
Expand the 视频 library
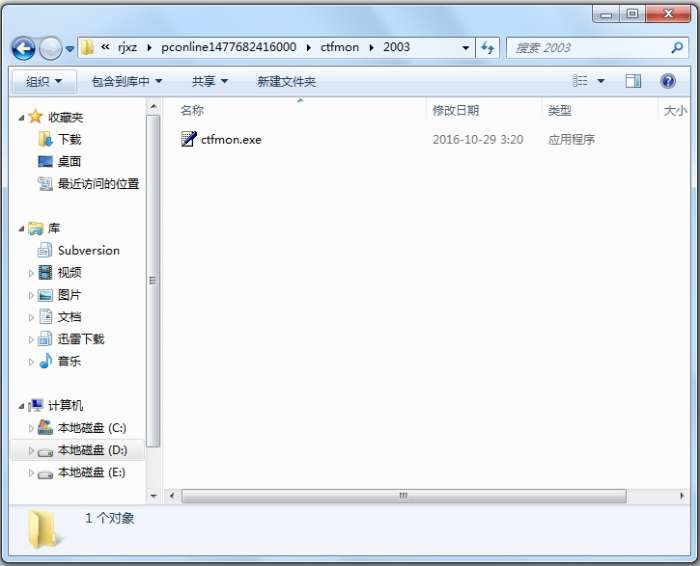31,273
